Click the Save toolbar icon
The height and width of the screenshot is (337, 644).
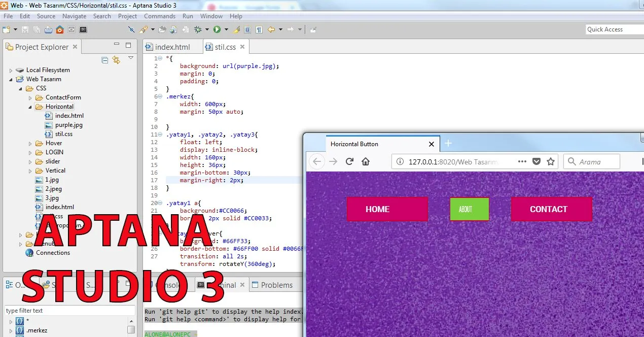coord(25,29)
